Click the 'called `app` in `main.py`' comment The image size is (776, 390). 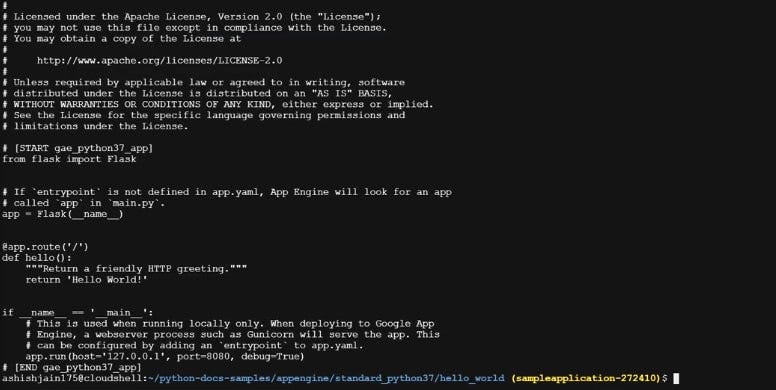click(x=84, y=203)
